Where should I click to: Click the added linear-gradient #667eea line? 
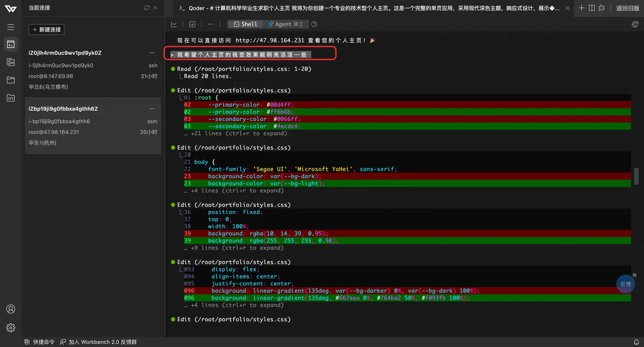407,298
